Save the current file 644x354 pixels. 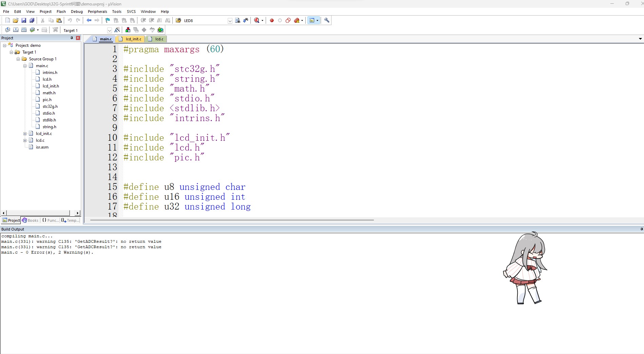[x=24, y=20]
